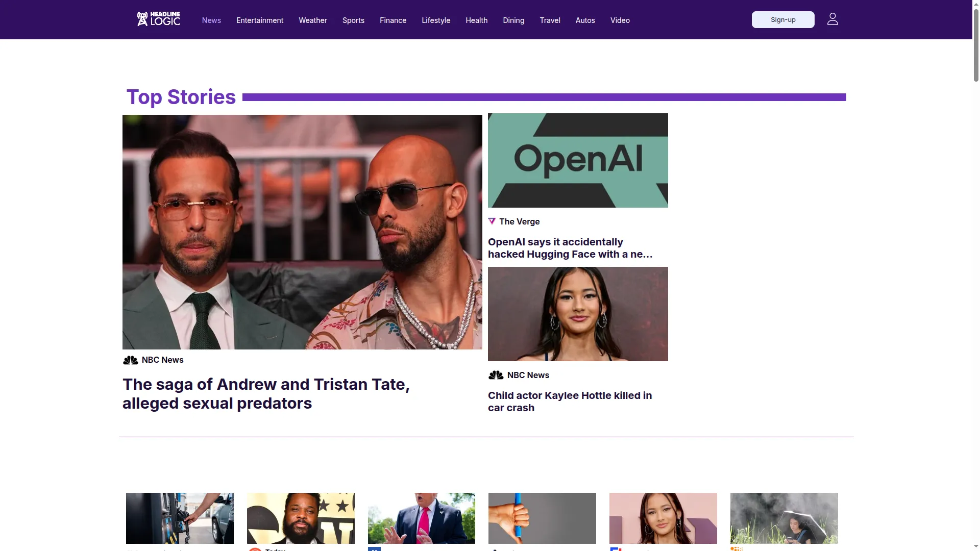Open the OpenAI logo story image
Image resolution: width=980 pixels, height=551 pixels.
tap(578, 160)
